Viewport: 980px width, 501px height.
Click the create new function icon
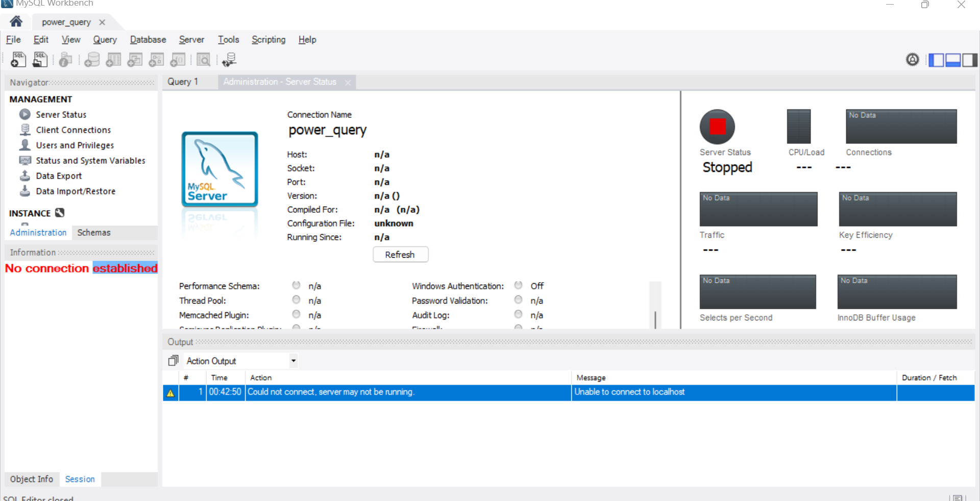click(178, 60)
